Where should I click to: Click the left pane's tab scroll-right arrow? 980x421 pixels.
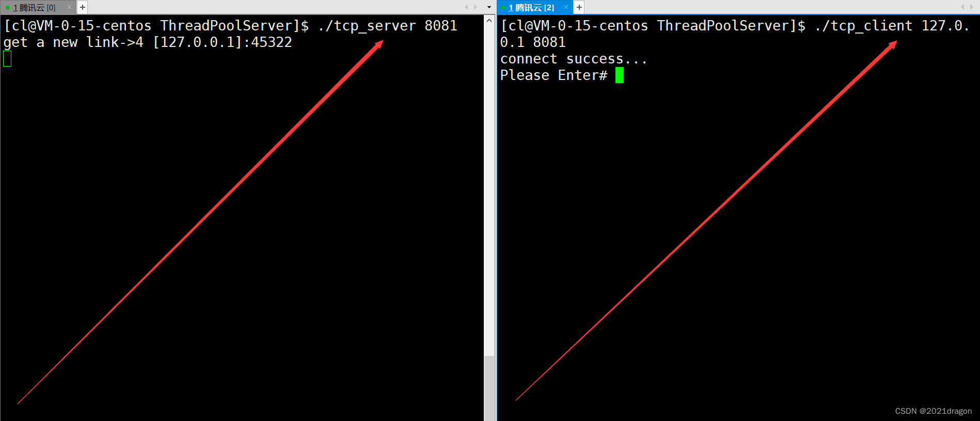pyautogui.click(x=476, y=7)
